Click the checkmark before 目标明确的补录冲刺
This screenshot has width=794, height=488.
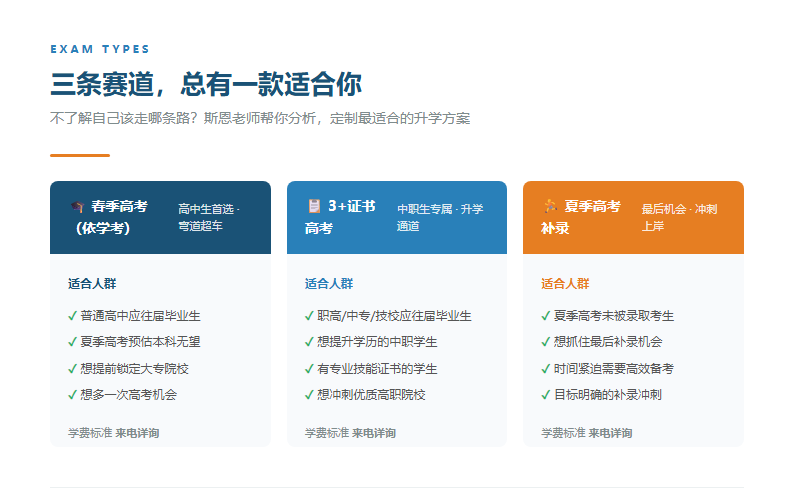[x=545, y=395]
